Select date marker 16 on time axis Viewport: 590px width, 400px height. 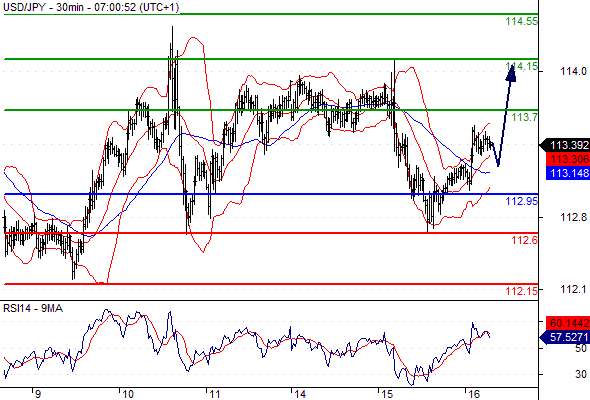click(474, 394)
